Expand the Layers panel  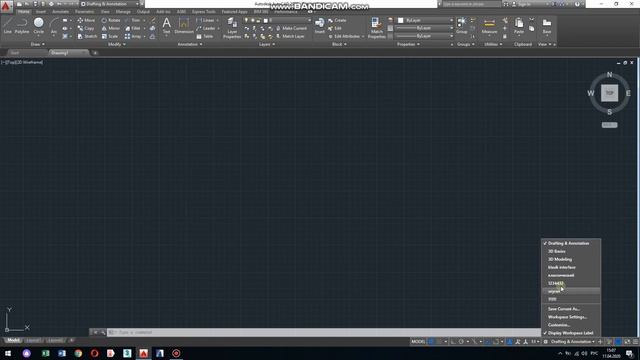[x=267, y=44]
